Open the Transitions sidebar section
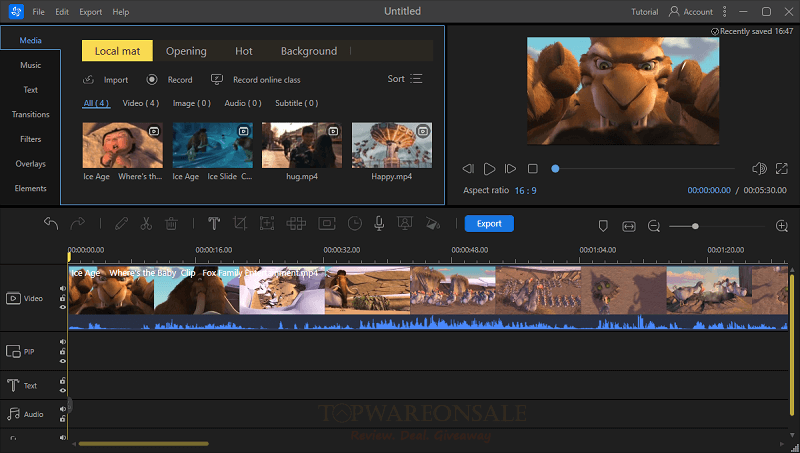 (31, 114)
